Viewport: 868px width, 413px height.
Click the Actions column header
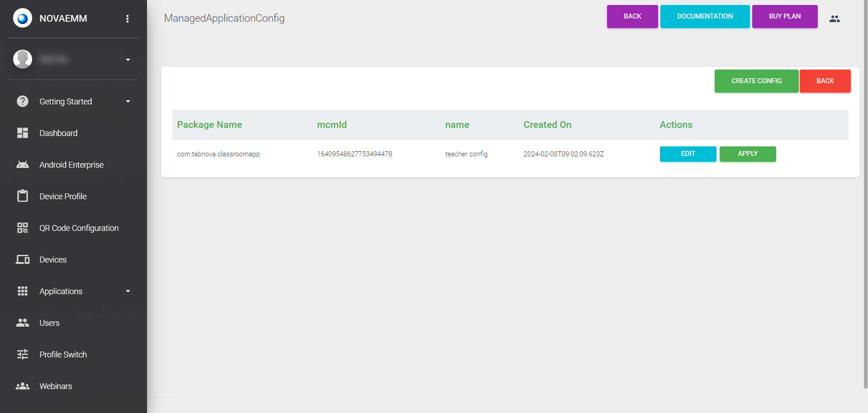coord(676,125)
